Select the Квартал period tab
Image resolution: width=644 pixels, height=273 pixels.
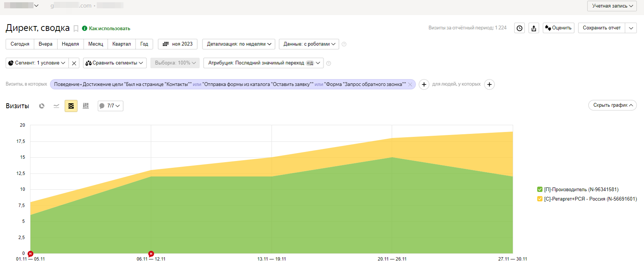click(x=122, y=44)
